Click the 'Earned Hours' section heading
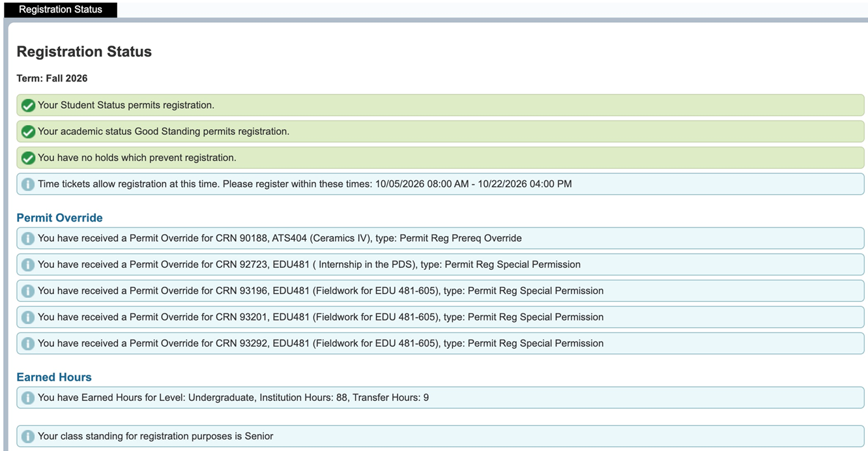This screenshot has width=868, height=451. [x=54, y=377]
